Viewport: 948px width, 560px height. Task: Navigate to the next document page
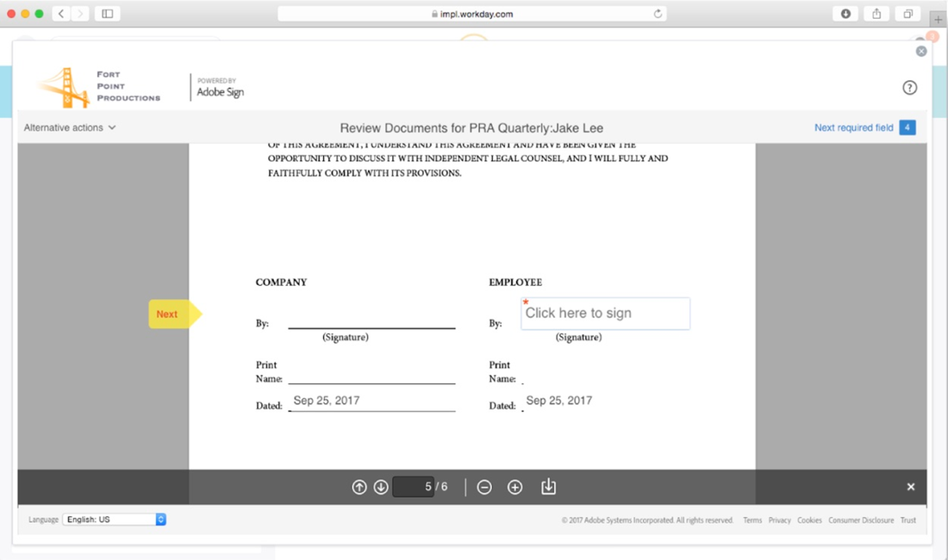tap(381, 487)
